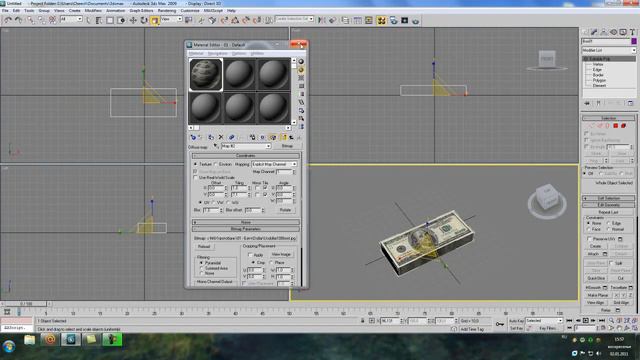Toggle the Mirror tool icon
The image size is (640, 360).
[322, 20]
